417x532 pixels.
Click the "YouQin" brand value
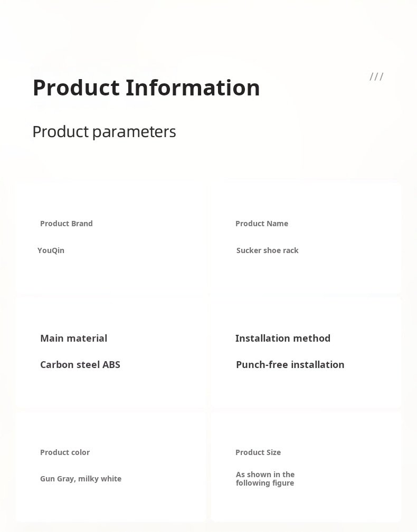pos(51,250)
